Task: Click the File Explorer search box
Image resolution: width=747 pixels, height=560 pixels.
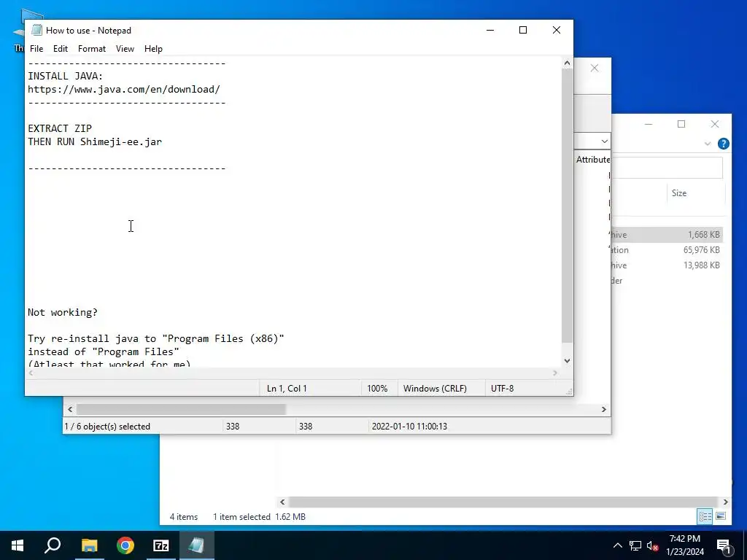Action: [x=667, y=168]
